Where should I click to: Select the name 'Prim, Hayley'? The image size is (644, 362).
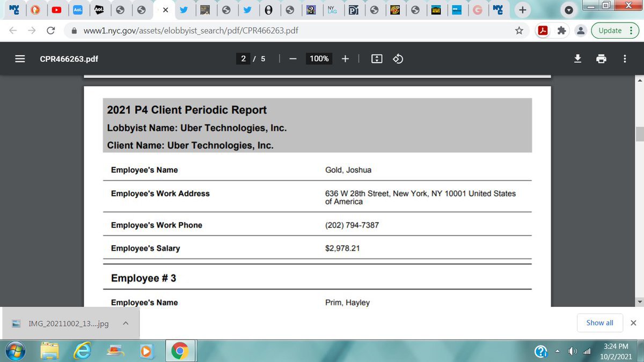click(348, 302)
